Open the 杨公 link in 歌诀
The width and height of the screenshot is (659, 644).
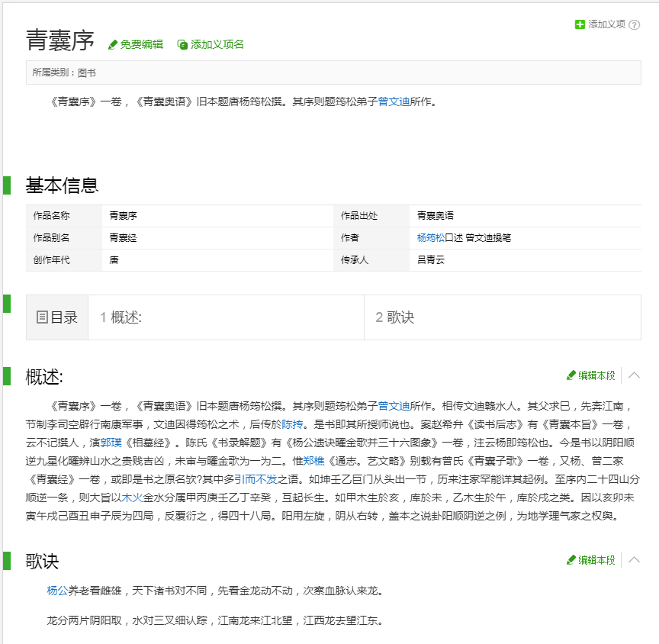[x=57, y=591]
